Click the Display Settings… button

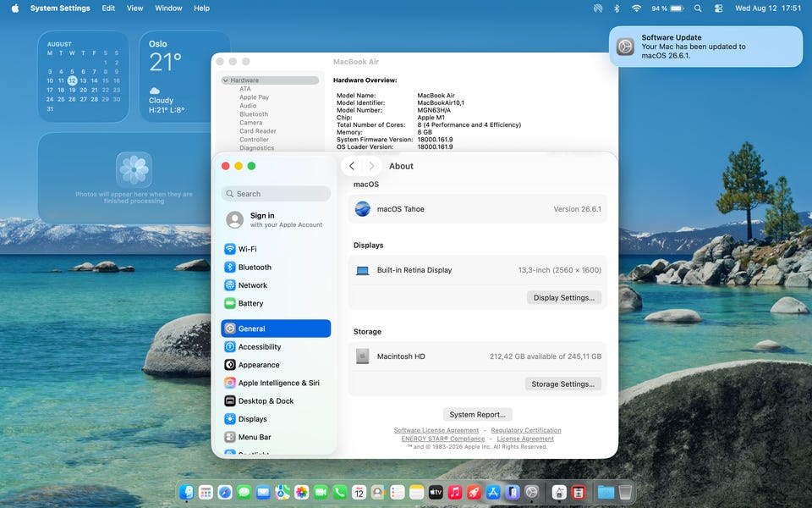564,297
